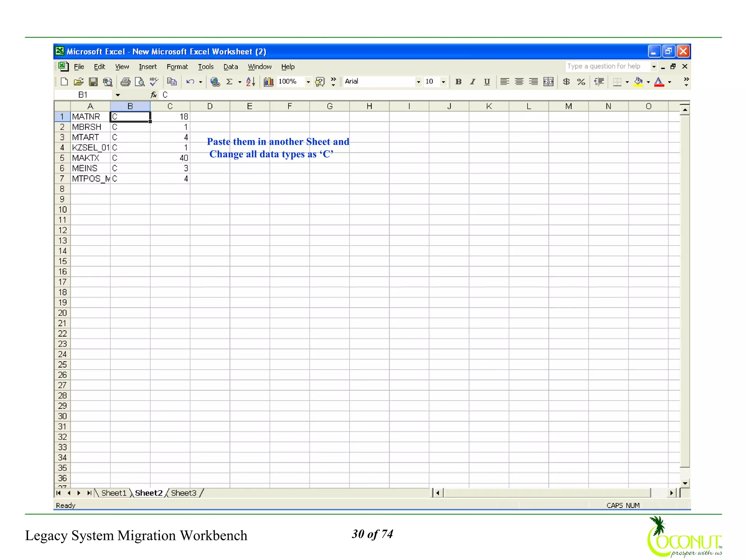Create a new blank workbook

pyautogui.click(x=64, y=82)
